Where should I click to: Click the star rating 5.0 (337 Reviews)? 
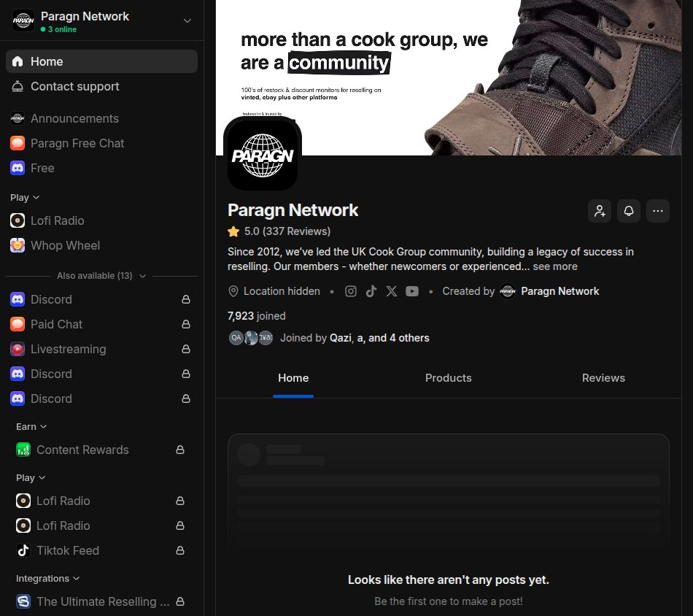coord(279,231)
